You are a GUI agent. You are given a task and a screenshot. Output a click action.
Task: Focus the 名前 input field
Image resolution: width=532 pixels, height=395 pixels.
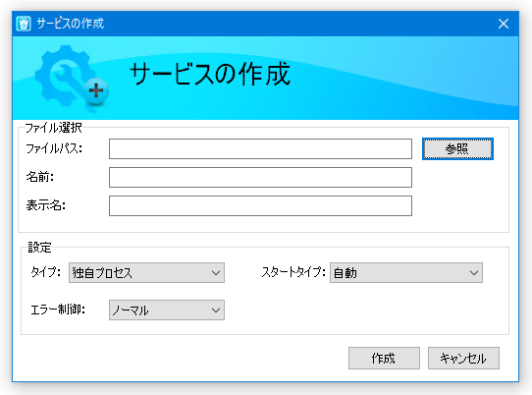[x=260, y=177]
